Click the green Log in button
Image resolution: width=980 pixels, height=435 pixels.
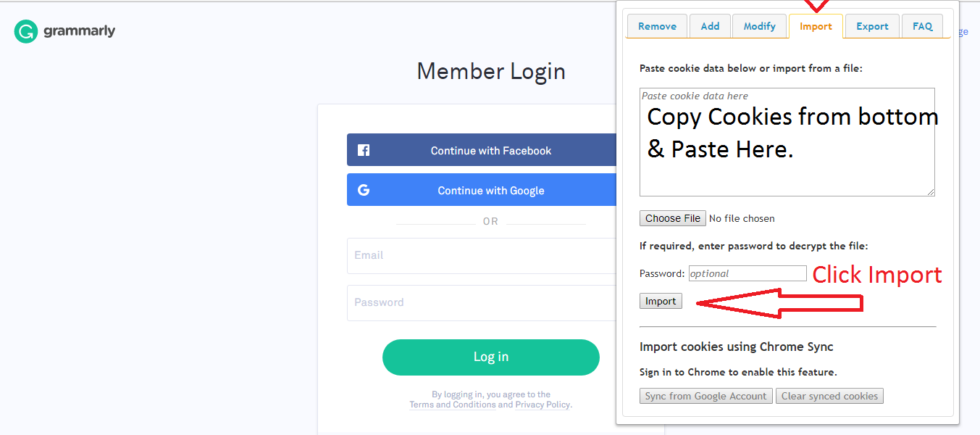click(491, 357)
